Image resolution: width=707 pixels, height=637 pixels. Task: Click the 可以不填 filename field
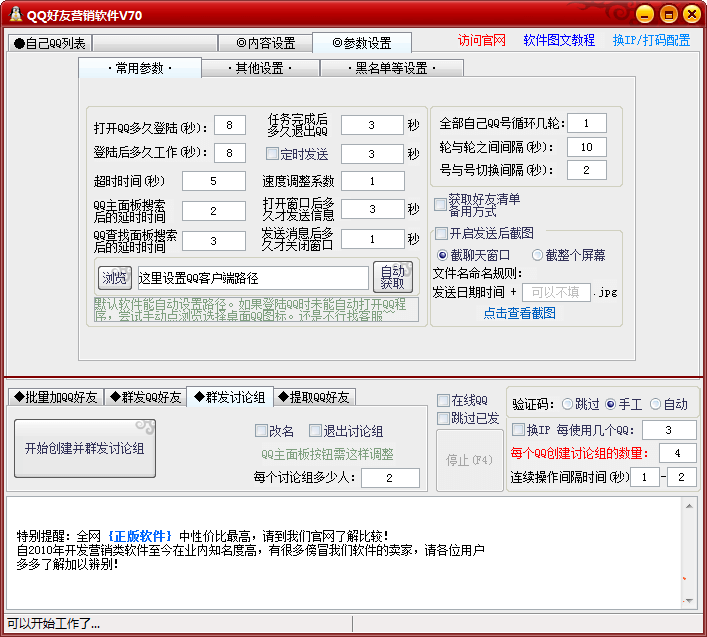tap(556, 292)
